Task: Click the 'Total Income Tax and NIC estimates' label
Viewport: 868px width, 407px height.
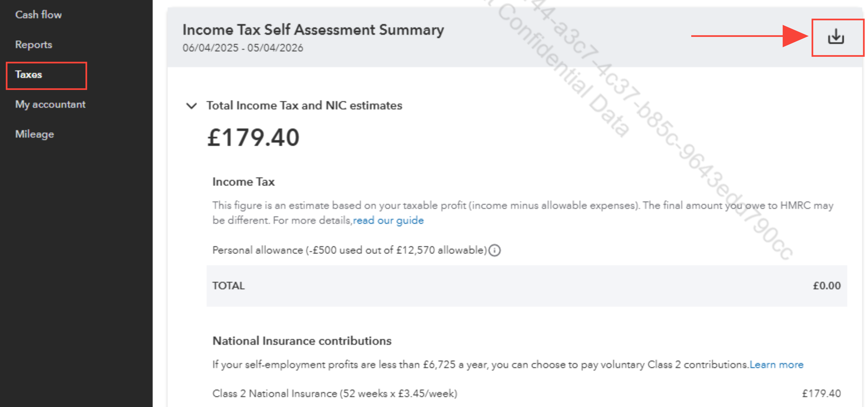Action: coord(304,106)
